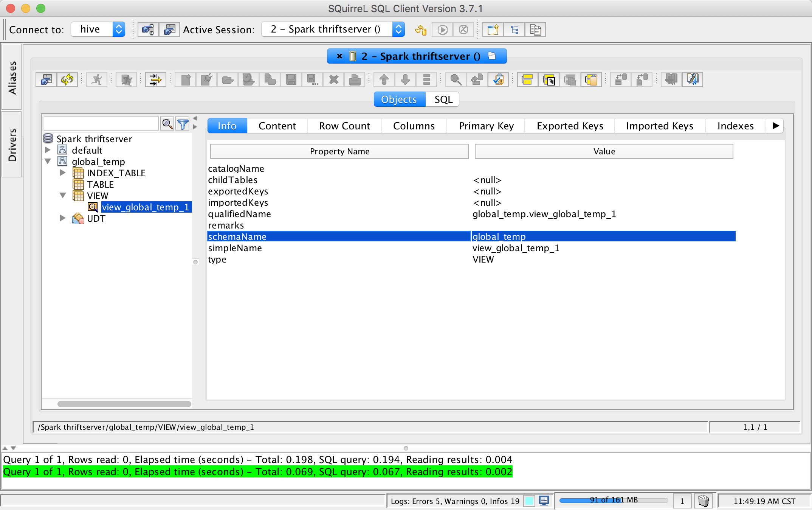Open the Drivers side panel

(12, 145)
